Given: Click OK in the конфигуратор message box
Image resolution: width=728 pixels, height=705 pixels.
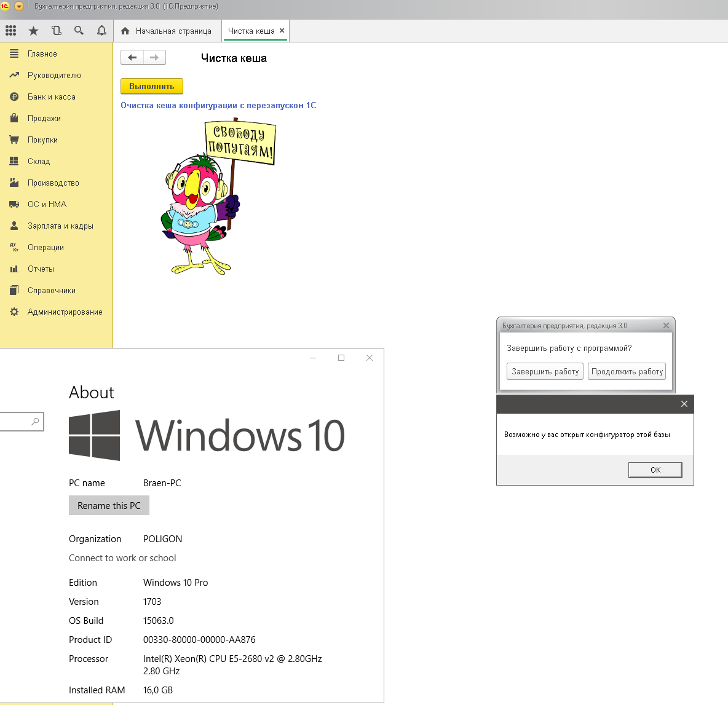Looking at the screenshot, I should click(655, 470).
